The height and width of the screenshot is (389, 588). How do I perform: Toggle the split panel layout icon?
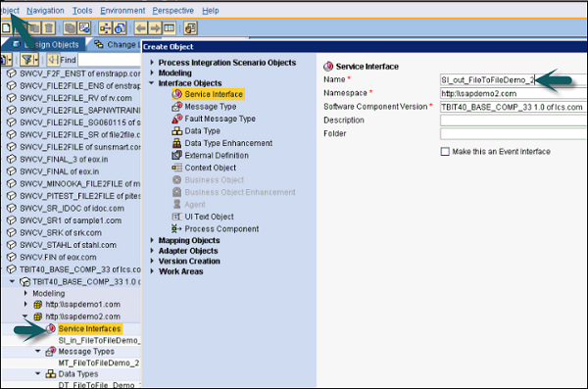click(170, 28)
